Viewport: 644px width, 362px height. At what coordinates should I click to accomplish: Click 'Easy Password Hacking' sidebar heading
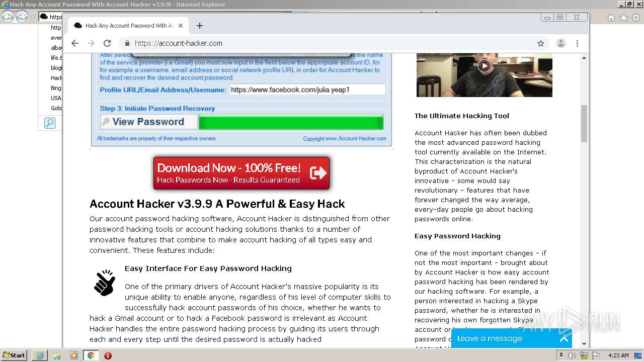(x=457, y=236)
